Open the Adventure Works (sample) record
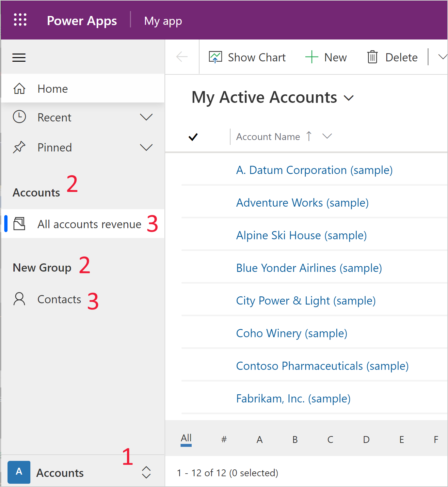This screenshot has height=487, width=448. coord(302,202)
